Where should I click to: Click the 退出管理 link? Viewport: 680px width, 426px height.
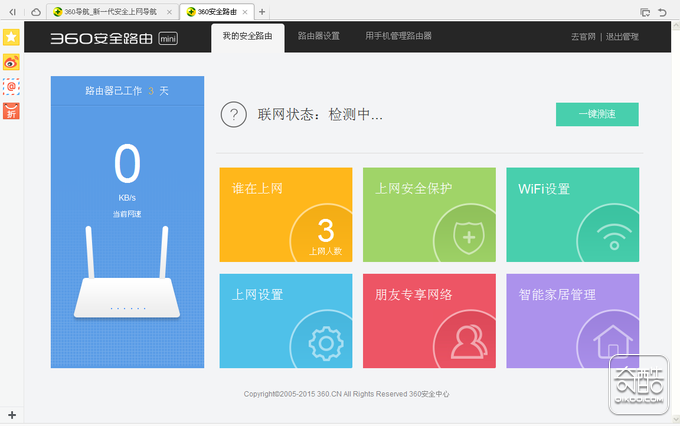pyautogui.click(x=622, y=37)
